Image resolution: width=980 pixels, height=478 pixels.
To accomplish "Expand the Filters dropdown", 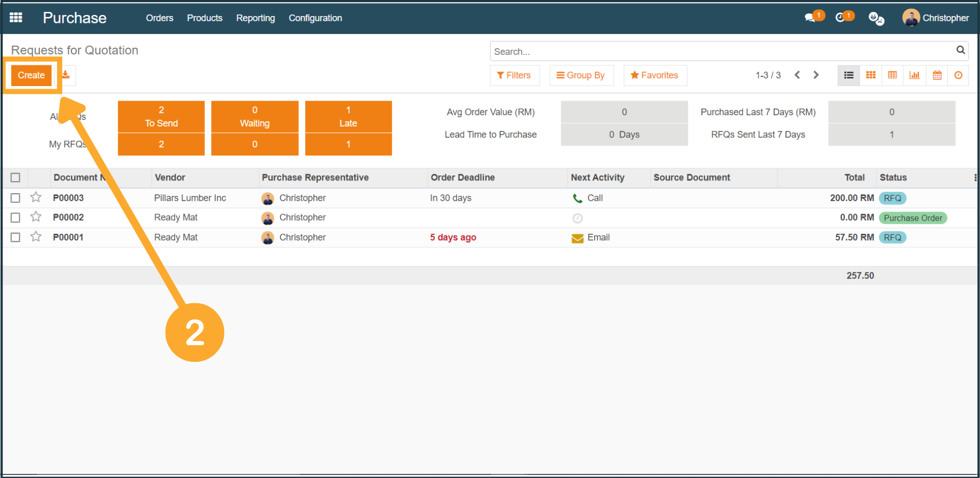I will [514, 75].
